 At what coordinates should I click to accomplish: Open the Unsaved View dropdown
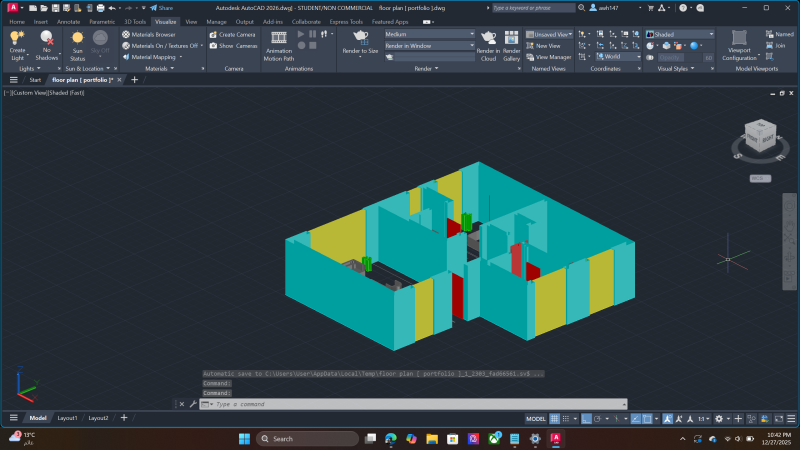pos(551,34)
